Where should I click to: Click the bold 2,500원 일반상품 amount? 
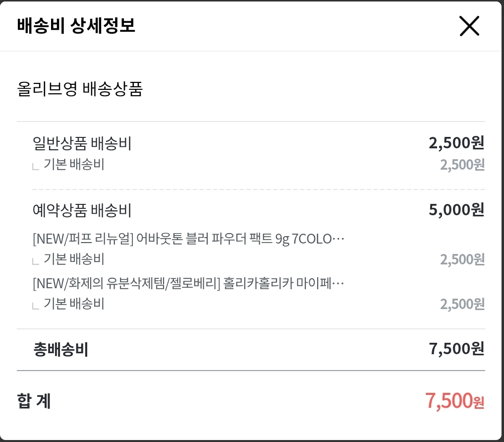pos(456,143)
